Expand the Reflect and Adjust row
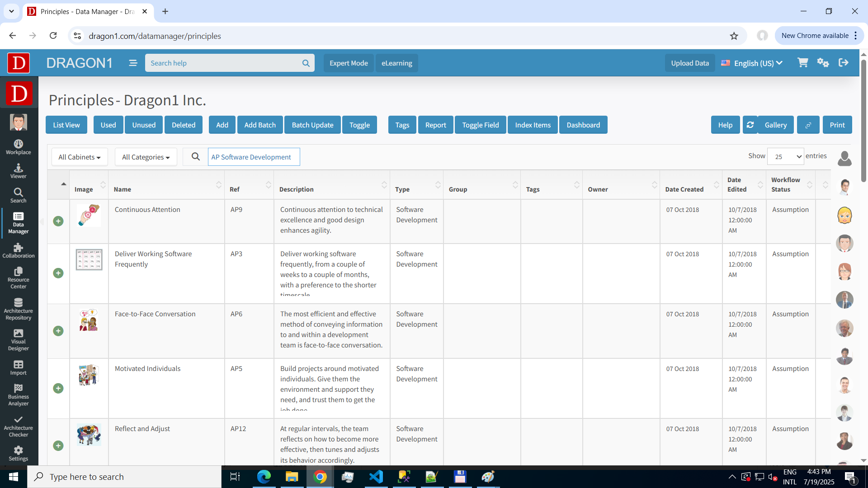 point(58,446)
